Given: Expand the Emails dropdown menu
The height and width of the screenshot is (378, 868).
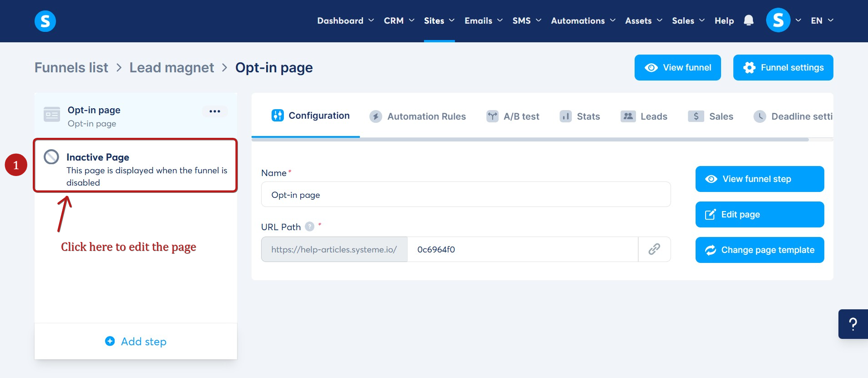Looking at the screenshot, I should 484,20.
